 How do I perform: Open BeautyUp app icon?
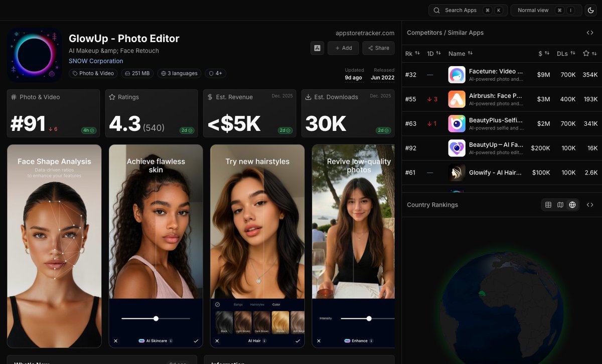tap(457, 148)
